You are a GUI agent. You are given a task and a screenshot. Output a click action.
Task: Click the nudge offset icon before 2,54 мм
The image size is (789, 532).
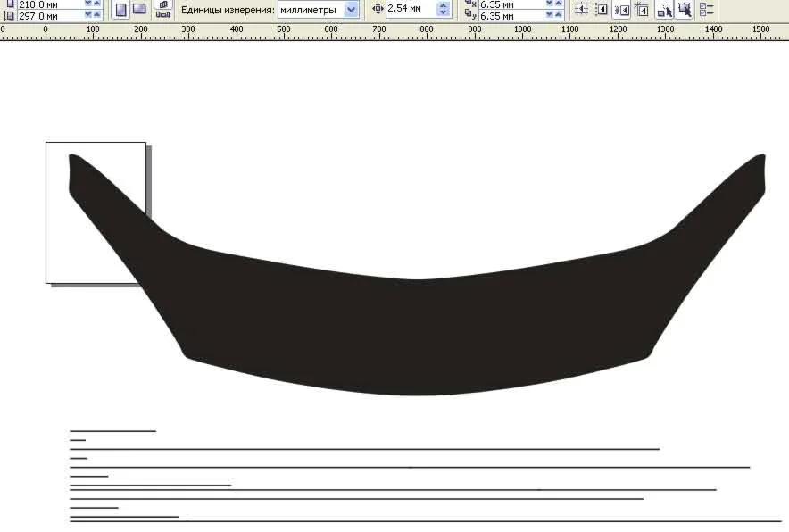(377, 10)
